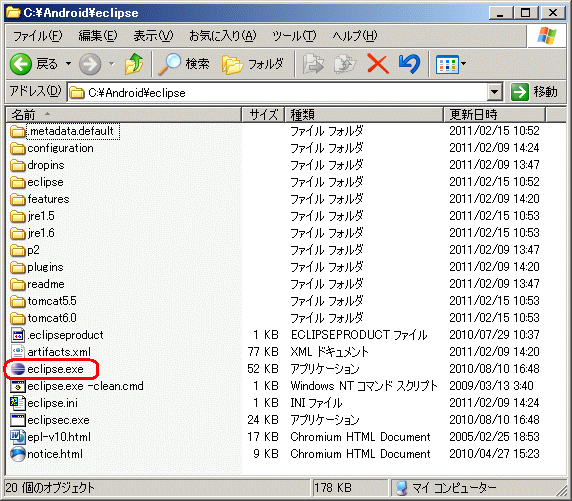This screenshot has width=572, height=501.
Task: Select the features folder icon
Action: point(18,199)
